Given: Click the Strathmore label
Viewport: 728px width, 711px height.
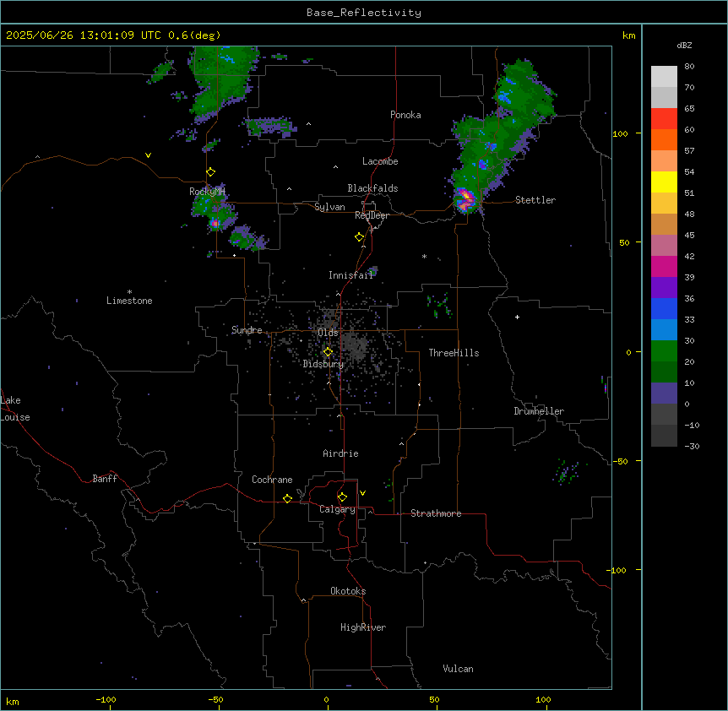Looking at the screenshot, I should (x=436, y=513).
